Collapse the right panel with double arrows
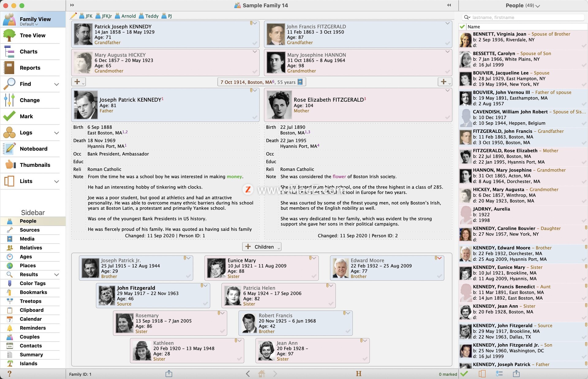Screen dimensions: 588x379 (449, 5)
